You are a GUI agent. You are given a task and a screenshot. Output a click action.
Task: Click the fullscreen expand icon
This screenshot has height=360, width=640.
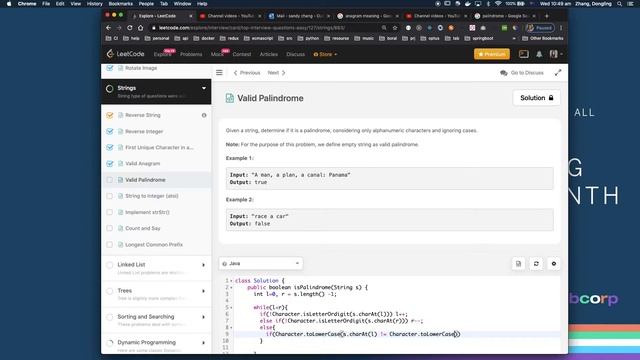point(558,73)
